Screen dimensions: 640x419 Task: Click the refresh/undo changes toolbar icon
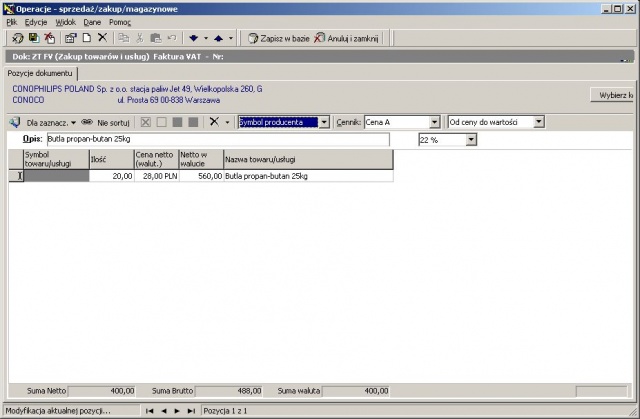point(17,38)
